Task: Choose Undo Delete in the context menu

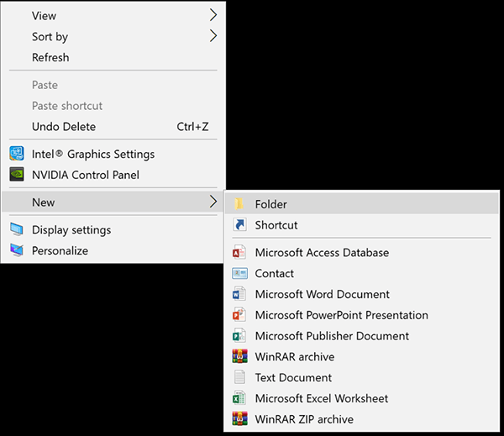Action: (x=64, y=127)
